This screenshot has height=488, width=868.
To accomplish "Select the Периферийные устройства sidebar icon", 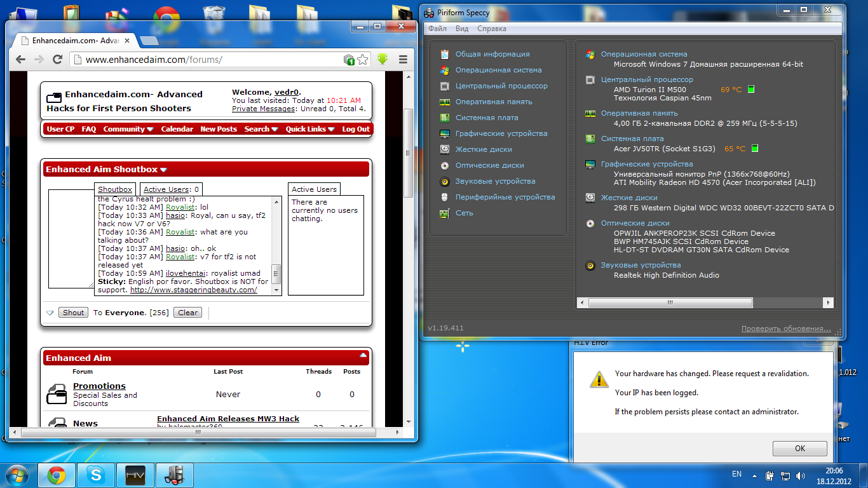I will click(445, 197).
